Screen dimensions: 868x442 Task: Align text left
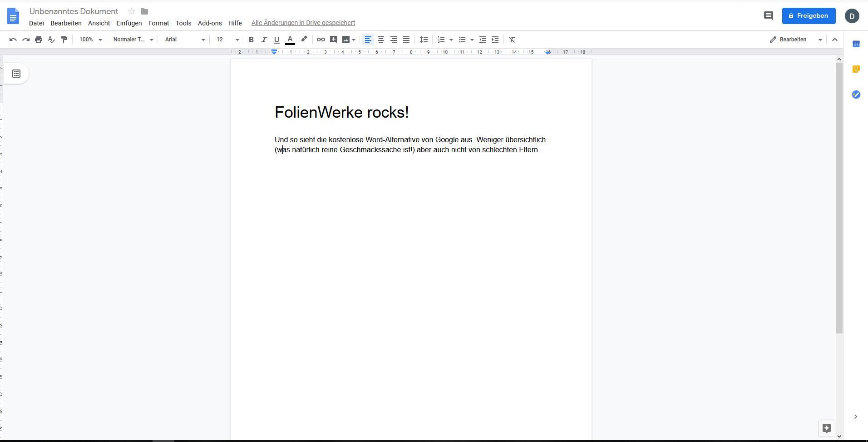point(368,40)
